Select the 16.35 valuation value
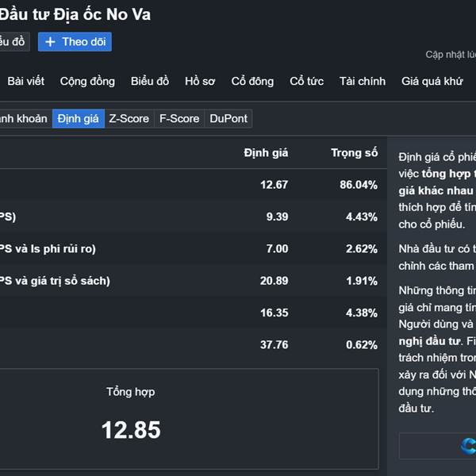This screenshot has width=476, height=476. coord(274,313)
